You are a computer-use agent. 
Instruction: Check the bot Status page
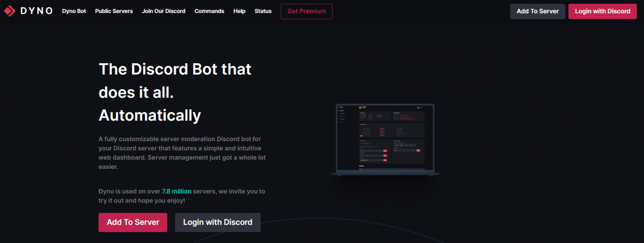(263, 11)
